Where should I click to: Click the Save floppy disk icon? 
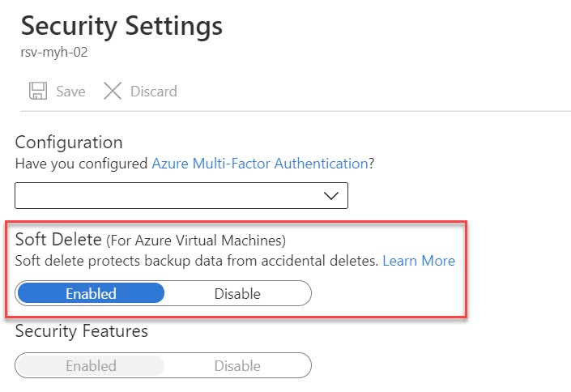tap(37, 92)
